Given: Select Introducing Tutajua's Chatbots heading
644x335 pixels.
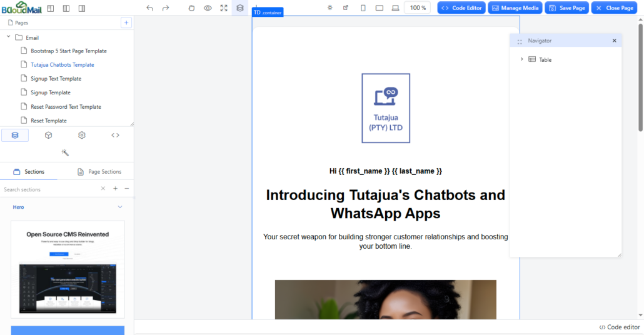Looking at the screenshot, I should click(386, 204).
